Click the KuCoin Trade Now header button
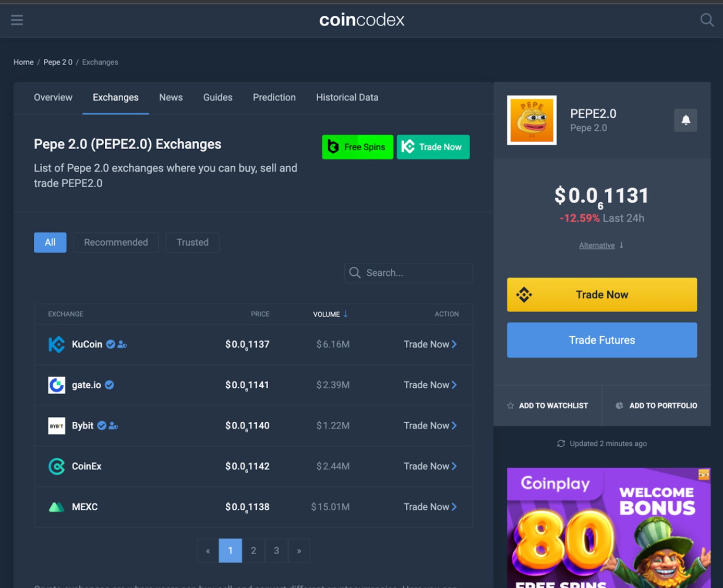This screenshot has height=588, width=723. click(x=433, y=147)
